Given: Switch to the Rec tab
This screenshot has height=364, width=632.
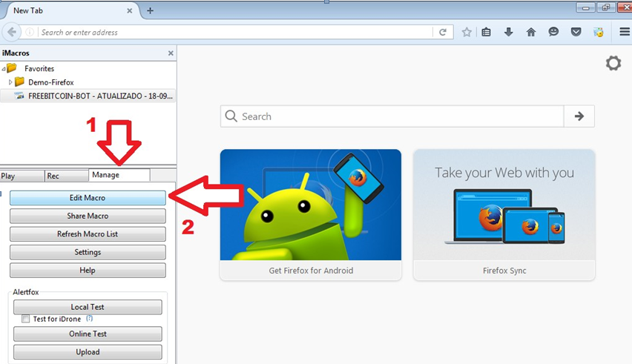Looking at the screenshot, I should click(x=67, y=176).
